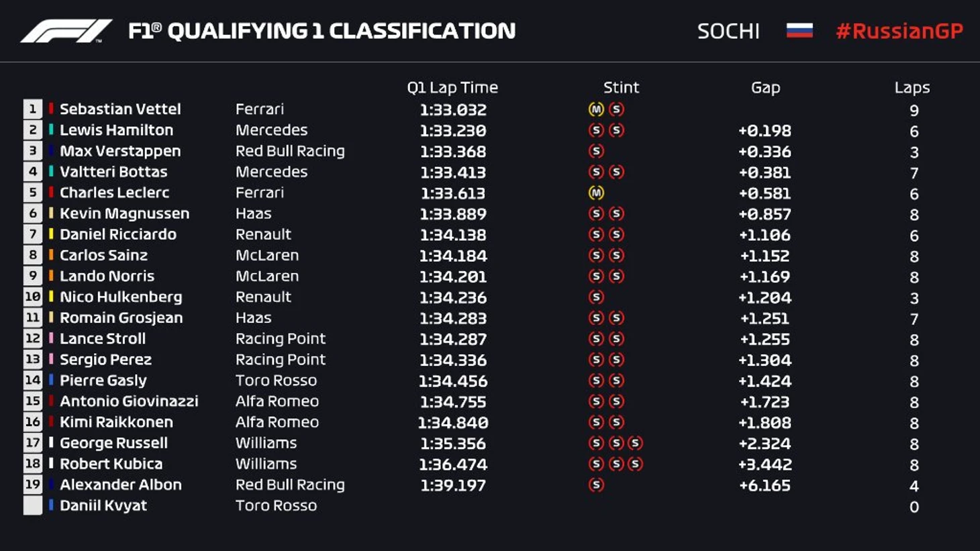Open the Kevin Magnussen driver name

pos(124,214)
